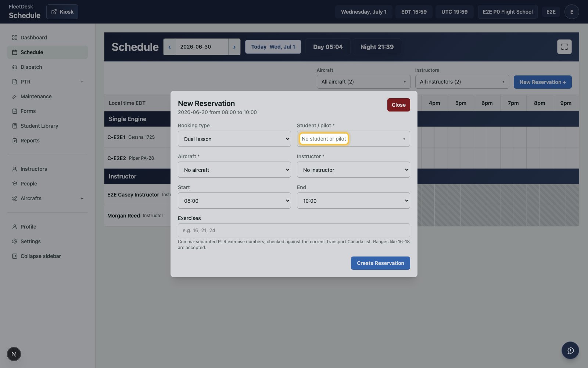Click the Forms clipboard icon

[x=15, y=111]
